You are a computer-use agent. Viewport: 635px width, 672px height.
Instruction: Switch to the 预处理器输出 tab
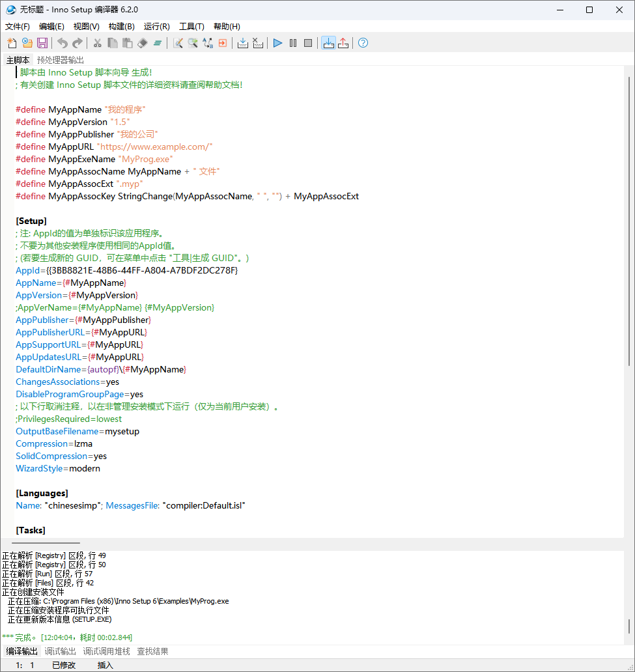[x=60, y=60]
